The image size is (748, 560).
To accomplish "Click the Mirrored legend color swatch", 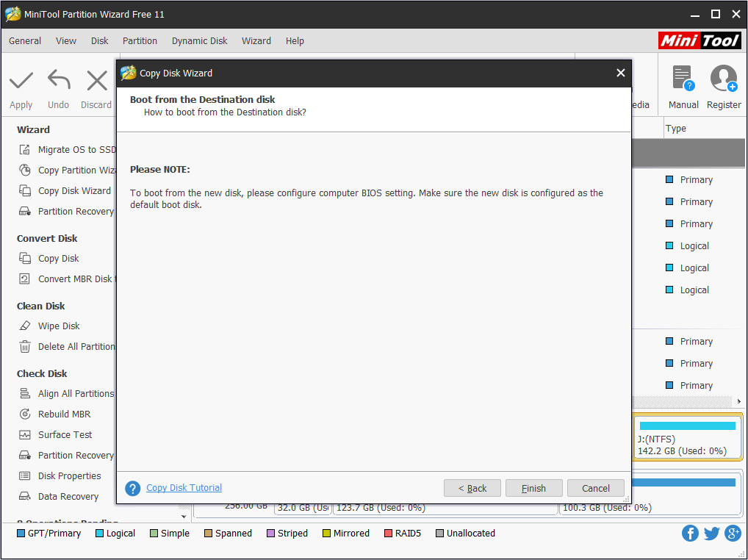I will (x=326, y=534).
